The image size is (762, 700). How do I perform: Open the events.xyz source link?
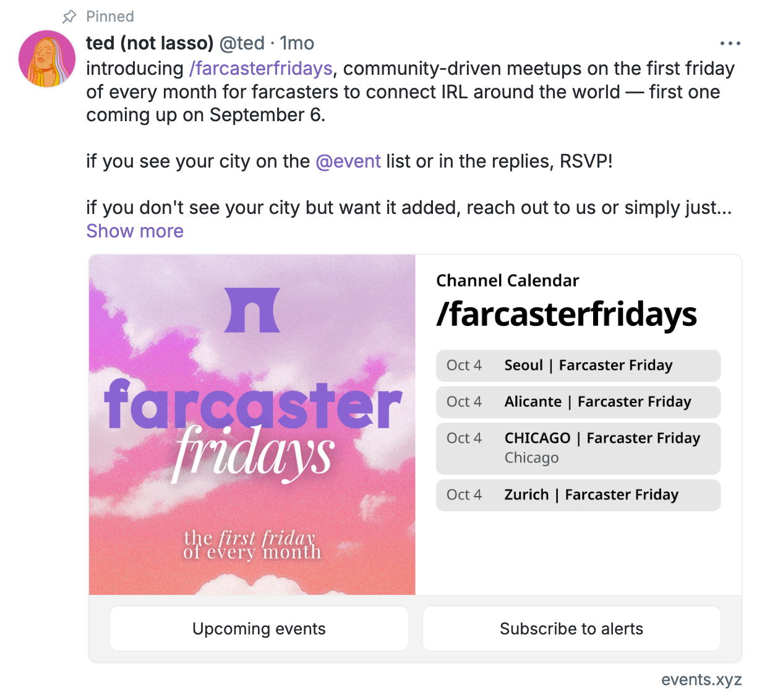click(701, 680)
